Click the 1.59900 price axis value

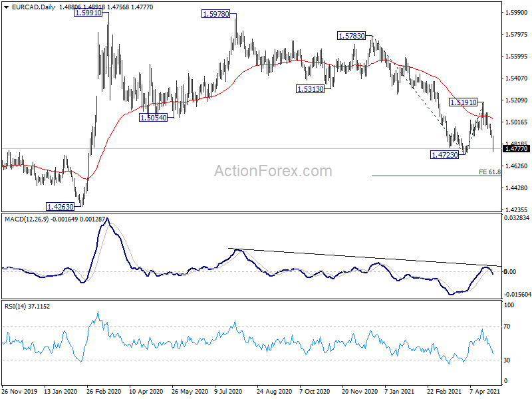(x=516, y=13)
